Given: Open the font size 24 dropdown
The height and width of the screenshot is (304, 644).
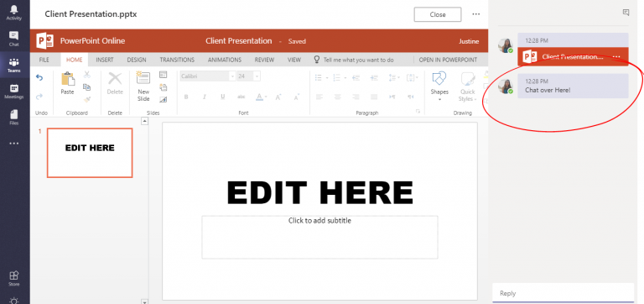Looking at the screenshot, I should [257, 76].
